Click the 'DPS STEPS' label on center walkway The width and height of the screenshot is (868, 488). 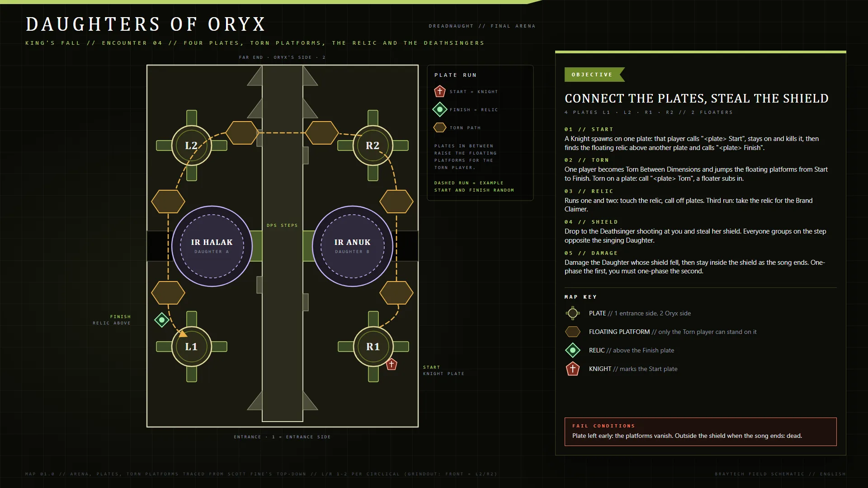coord(282,225)
